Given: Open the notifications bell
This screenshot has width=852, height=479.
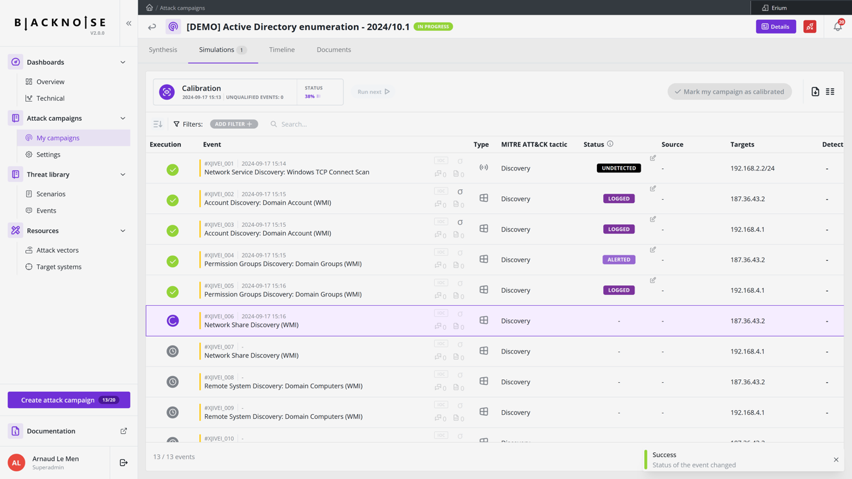Looking at the screenshot, I should point(838,27).
